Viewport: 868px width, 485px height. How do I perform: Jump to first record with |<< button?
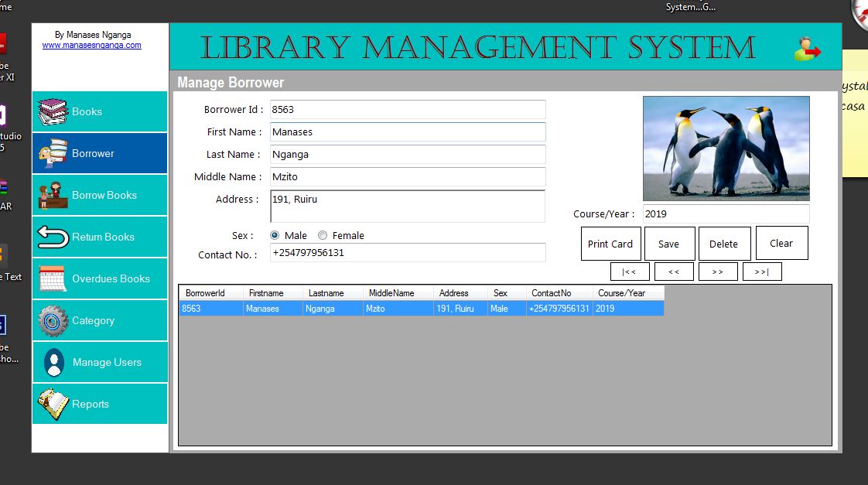tap(629, 272)
